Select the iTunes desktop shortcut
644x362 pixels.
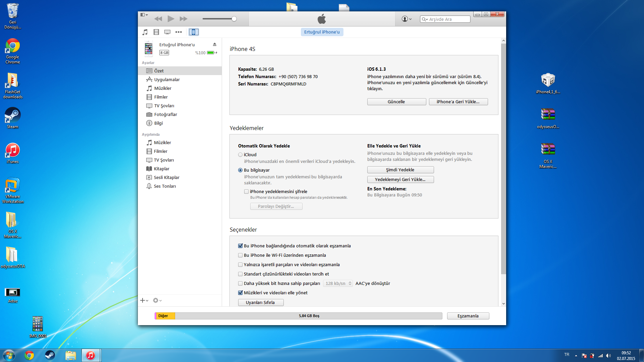tap(13, 153)
